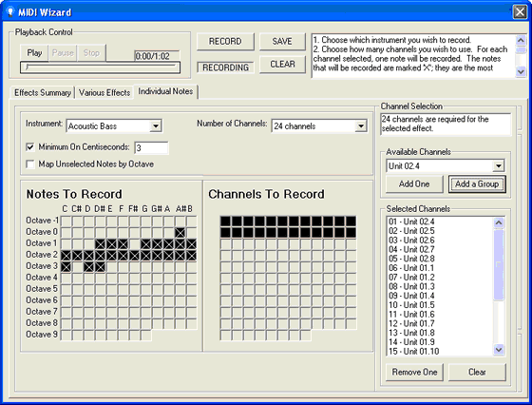Image resolution: width=532 pixels, height=405 pixels.
Task: Clear the Selected Channels list
Action: coord(477,372)
